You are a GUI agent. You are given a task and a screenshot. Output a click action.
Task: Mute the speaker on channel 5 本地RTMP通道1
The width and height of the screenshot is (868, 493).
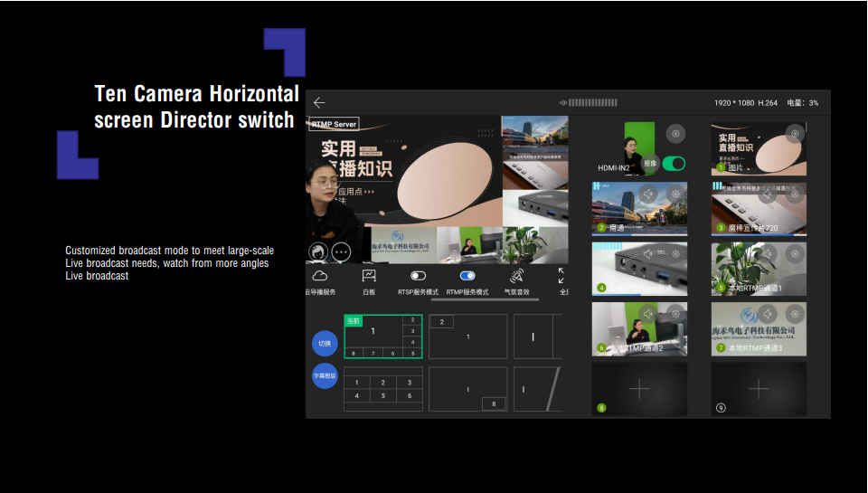click(x=768, y=253)
